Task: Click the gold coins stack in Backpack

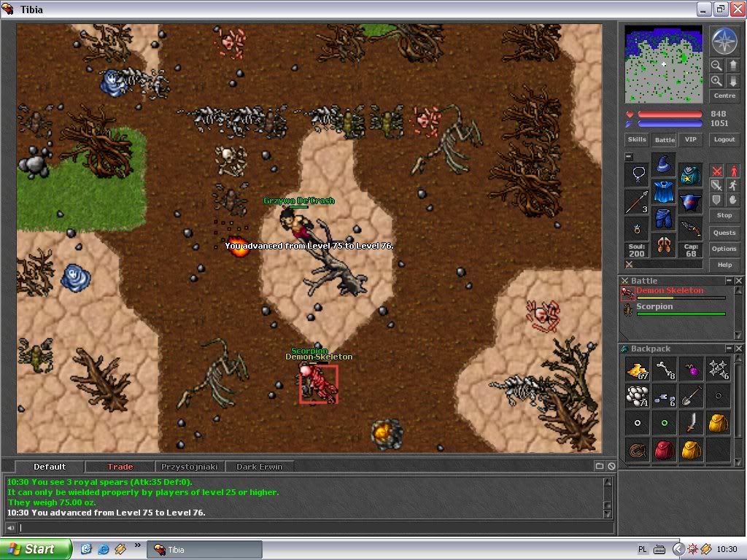Action: pyautogui.click(x=638, y=370)
